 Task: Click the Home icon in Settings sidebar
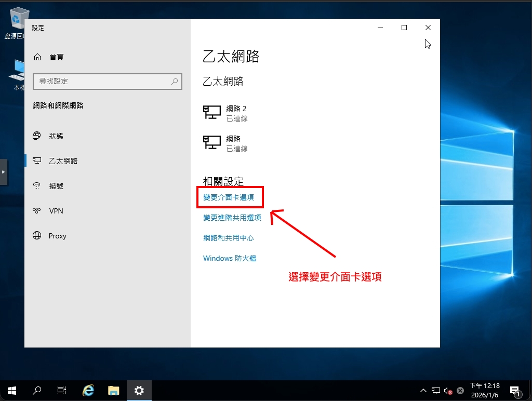coord(37,57)
